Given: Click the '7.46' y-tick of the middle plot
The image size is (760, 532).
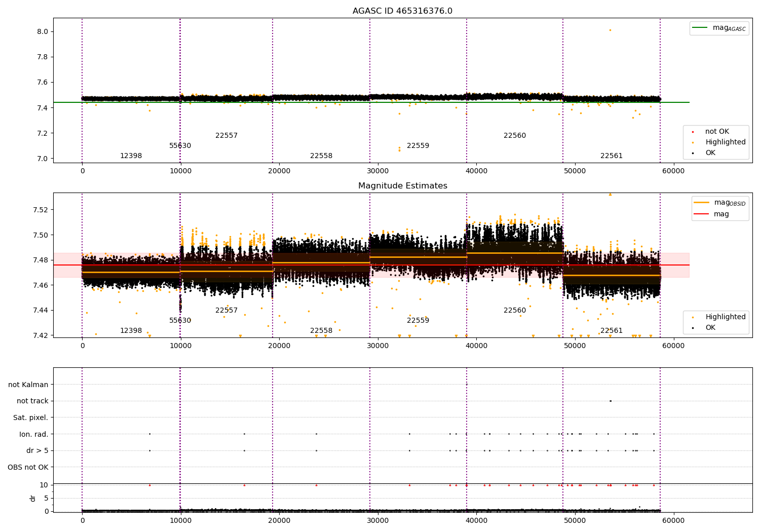Looking at the screenshot, I should (41, 285).
